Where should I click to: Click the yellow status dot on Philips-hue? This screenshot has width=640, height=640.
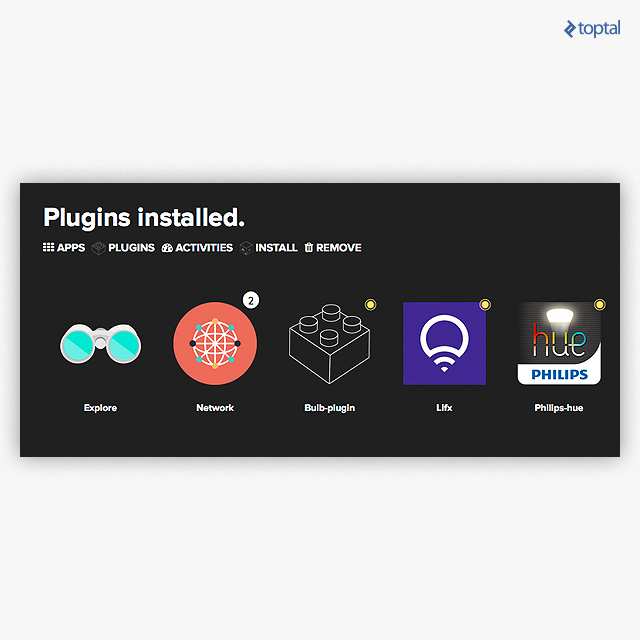click(599, 304)
